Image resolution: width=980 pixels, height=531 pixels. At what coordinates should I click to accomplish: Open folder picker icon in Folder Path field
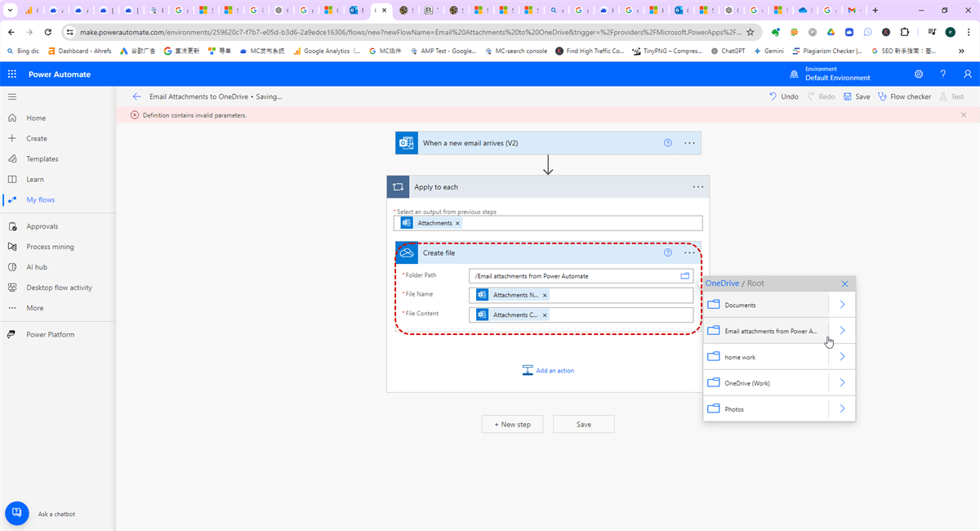coord(685,276)
